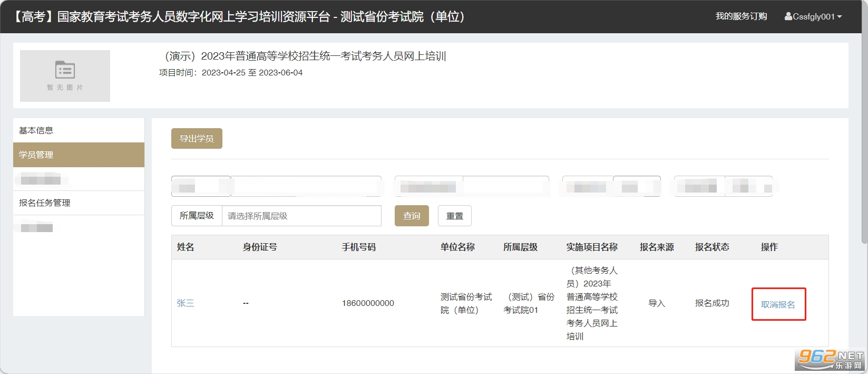Click 取消报名 for 张三

778,304
